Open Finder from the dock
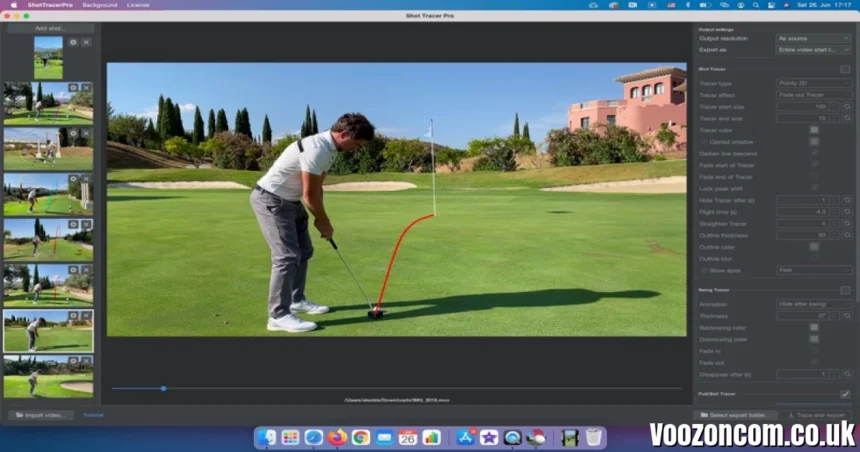The width and height of the screenshot is (860, 452). point(267,437)
